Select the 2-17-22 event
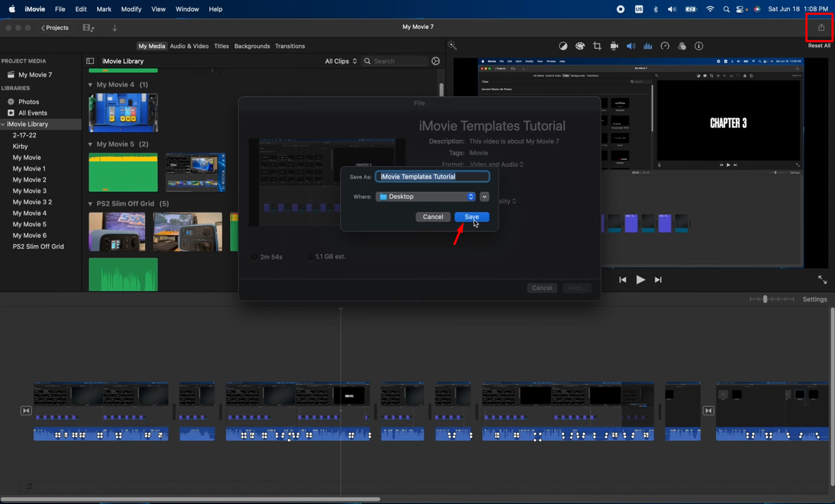 pyautogui.click(x=25, y=135)
